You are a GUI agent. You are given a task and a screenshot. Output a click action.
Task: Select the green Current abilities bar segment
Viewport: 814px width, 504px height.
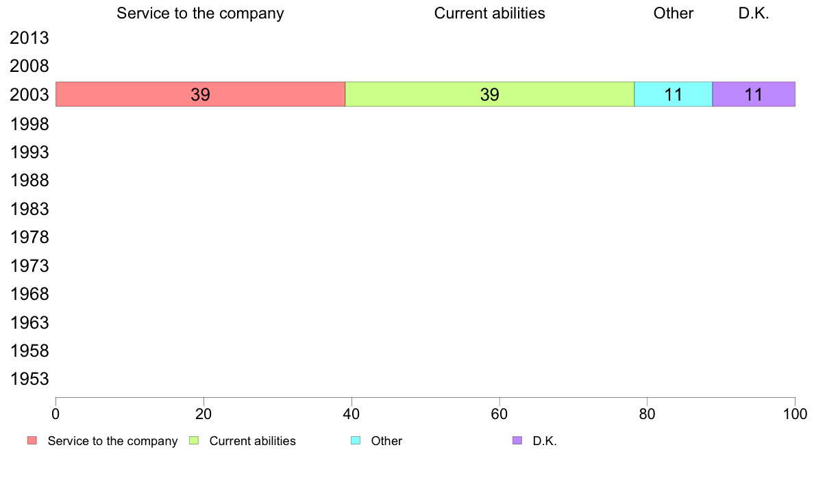(489, 94)
